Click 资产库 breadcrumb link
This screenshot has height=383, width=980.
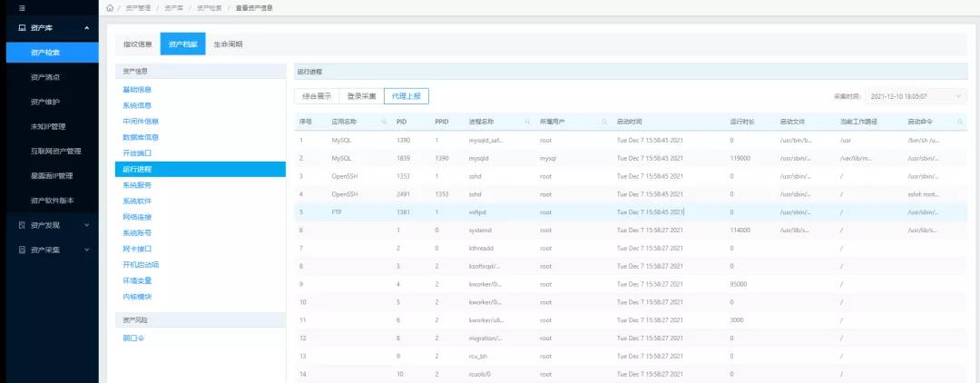pos(173,8)
